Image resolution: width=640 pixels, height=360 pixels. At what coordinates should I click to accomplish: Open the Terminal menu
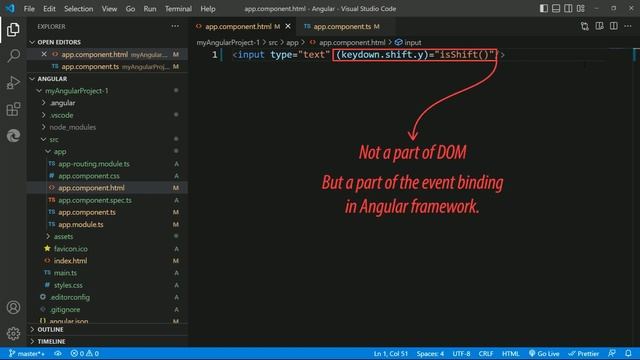pos(178,9)
